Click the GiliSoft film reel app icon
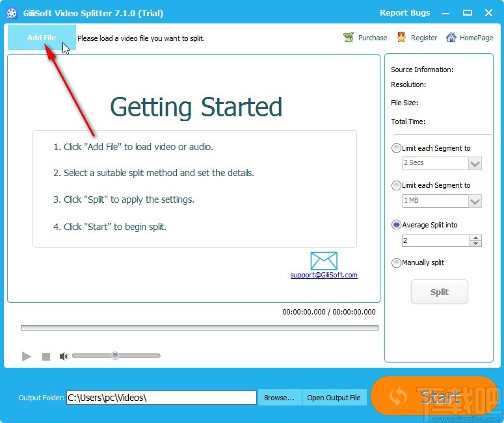 [x=12, y=13]
